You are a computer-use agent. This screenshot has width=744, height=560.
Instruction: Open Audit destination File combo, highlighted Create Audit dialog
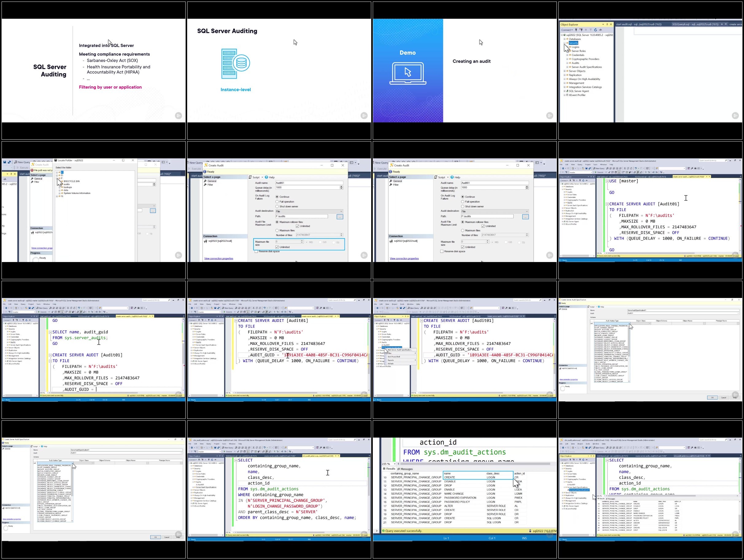310,211
